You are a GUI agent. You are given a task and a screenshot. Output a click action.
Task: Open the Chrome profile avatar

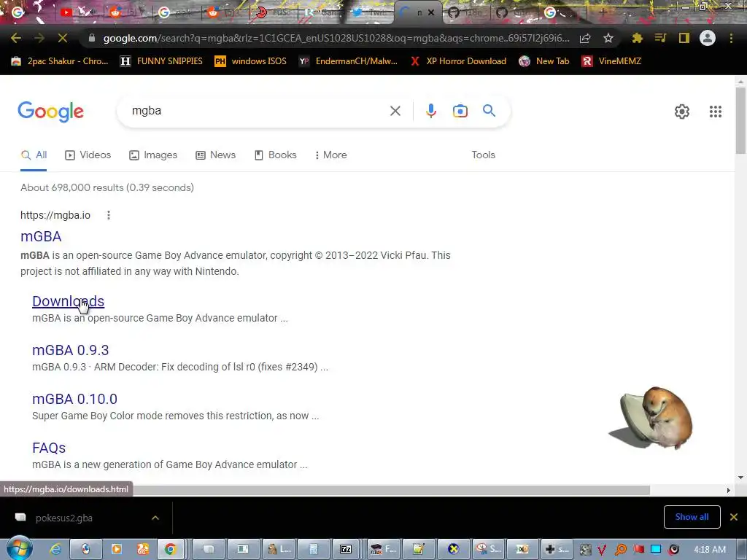tap(708, 38)
